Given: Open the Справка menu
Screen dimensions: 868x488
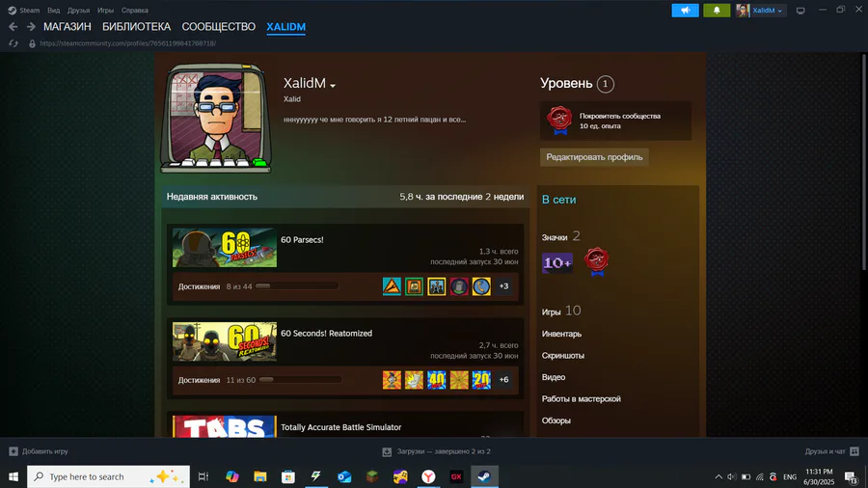Looking at the screenshot, I should [x=134, y=10].
